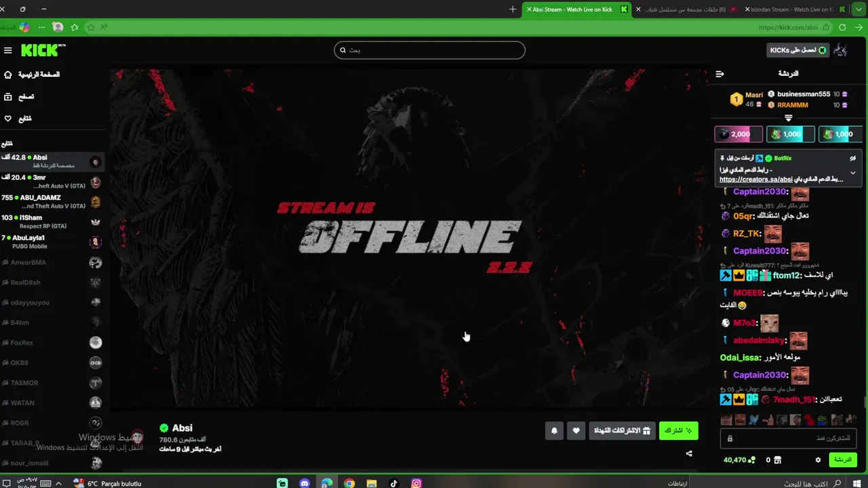Click the KICK logo
The image size is (868, 488).
43,50
